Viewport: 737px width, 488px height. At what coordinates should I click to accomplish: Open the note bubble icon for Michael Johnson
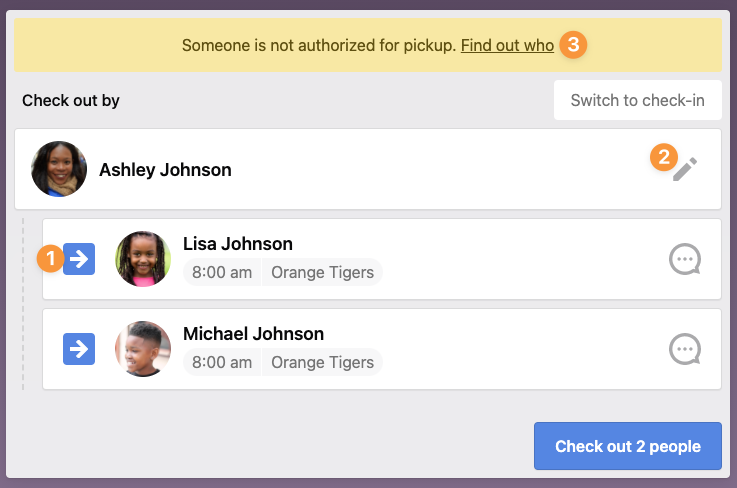pos(684,349)
